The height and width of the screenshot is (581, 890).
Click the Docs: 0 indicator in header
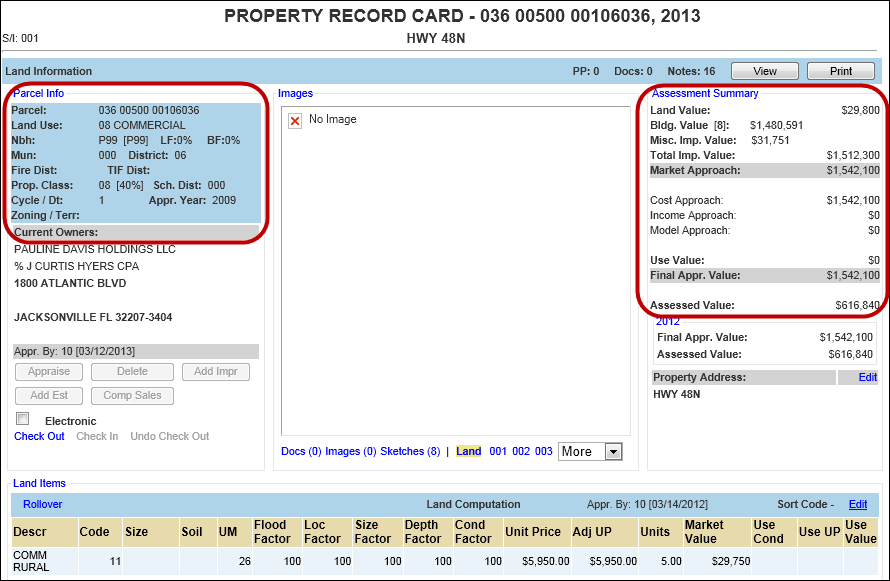[633, 71]
